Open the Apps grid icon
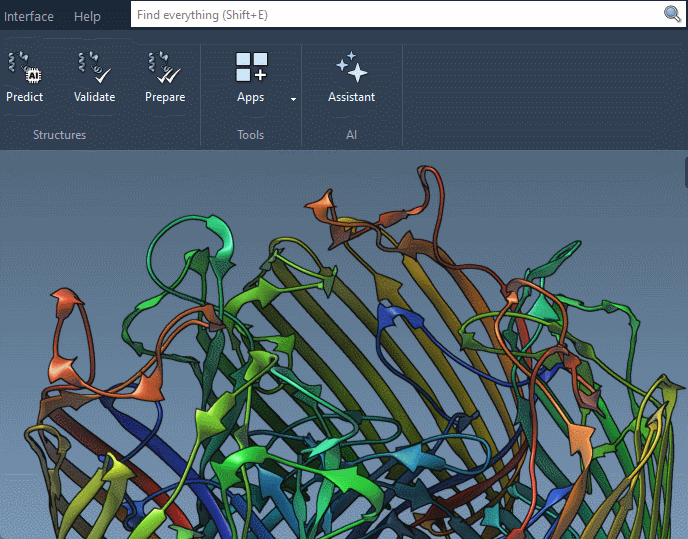 pos(251,68)
